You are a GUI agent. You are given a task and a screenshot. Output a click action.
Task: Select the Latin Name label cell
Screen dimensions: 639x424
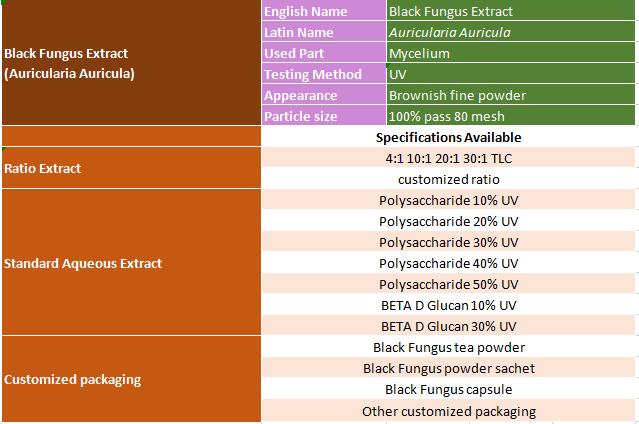coord(323,32)
